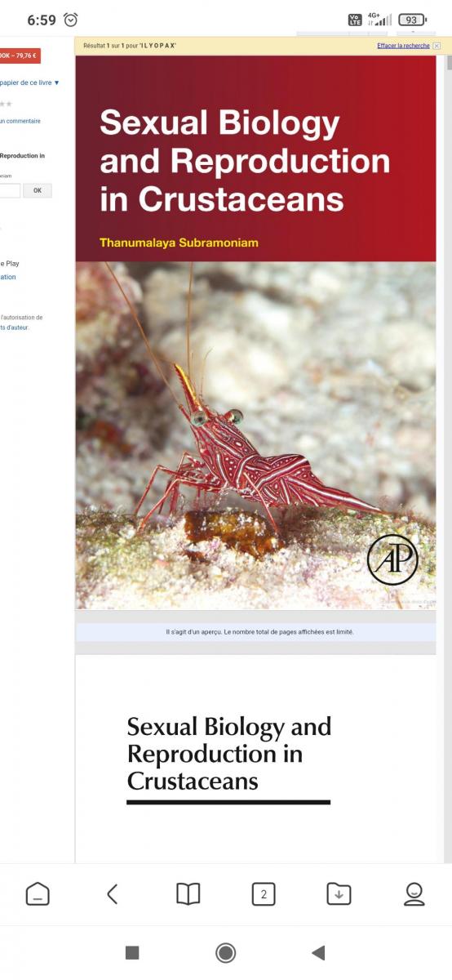
Task: Open the user profile icon
Action: [414, 894]
